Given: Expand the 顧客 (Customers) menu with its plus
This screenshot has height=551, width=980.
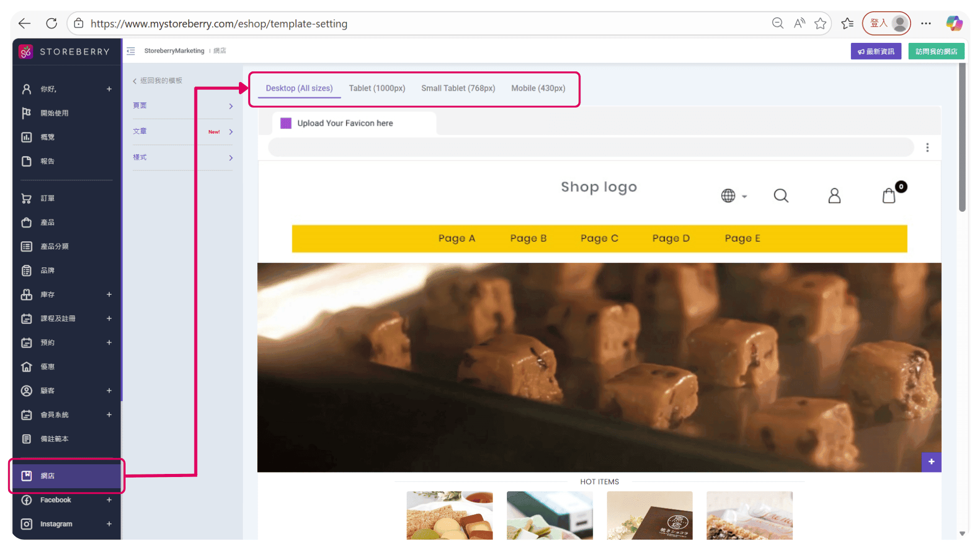Looking at the screenshot, I should pos(109,390).
